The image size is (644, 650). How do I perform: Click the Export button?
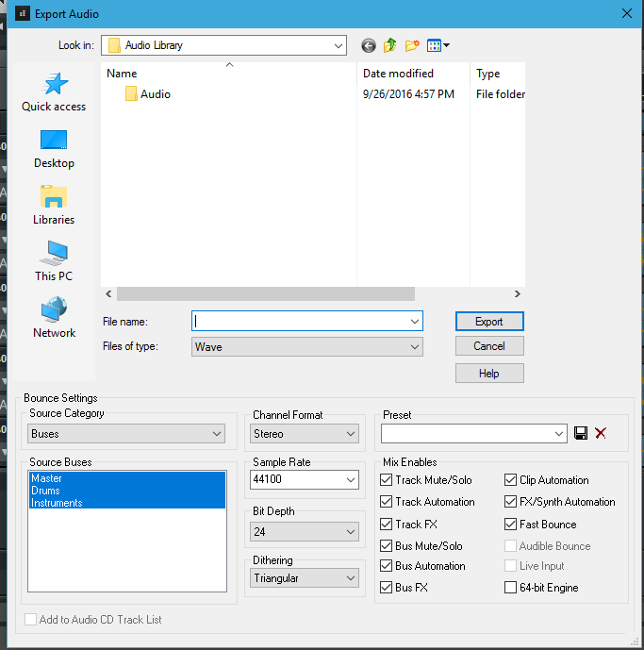pyautogui.click(x=488, y=322)
